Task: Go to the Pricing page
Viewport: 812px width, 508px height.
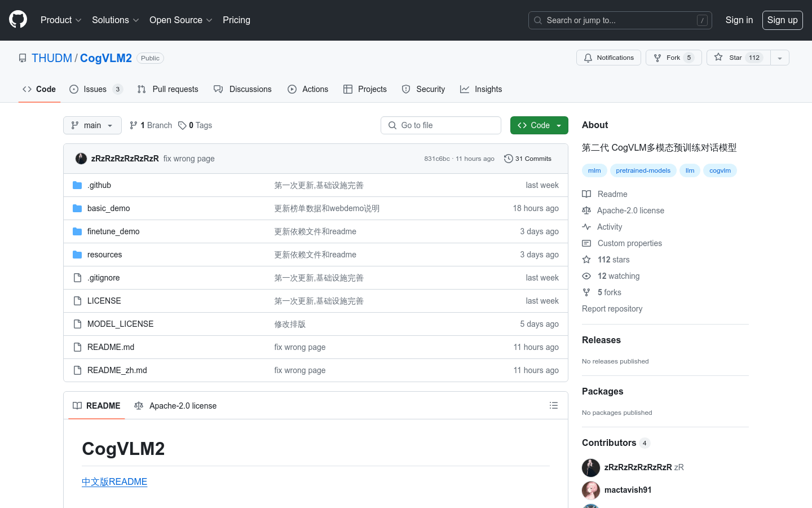Action: (236, 20)
